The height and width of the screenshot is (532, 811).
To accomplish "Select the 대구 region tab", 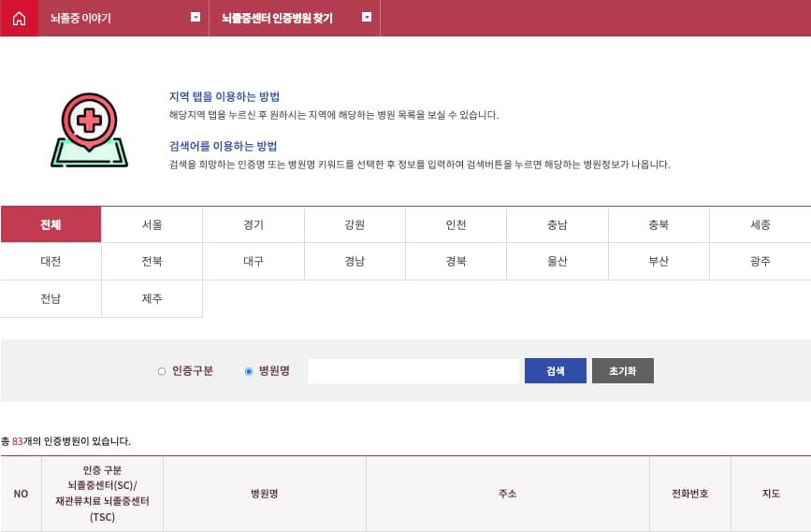I will 253,261.
